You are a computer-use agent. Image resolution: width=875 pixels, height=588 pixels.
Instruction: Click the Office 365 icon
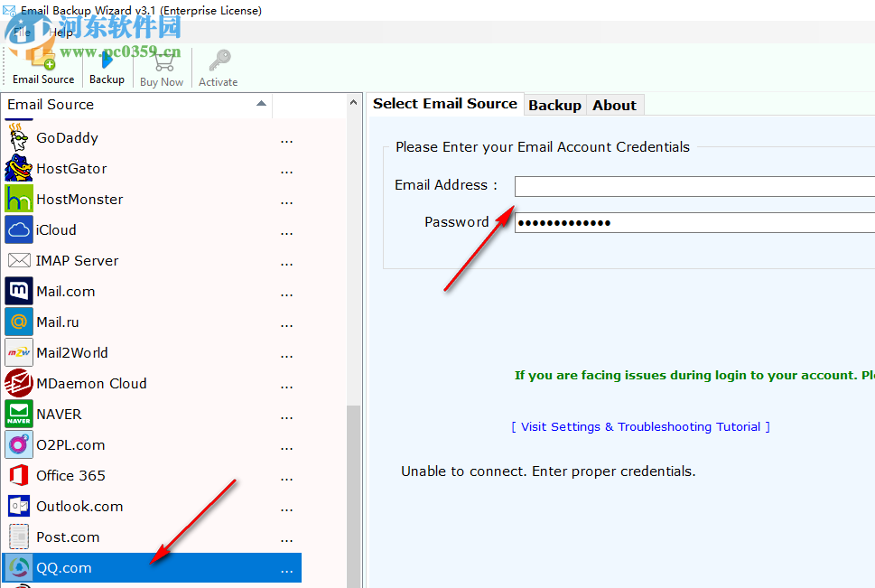(18, 475)
